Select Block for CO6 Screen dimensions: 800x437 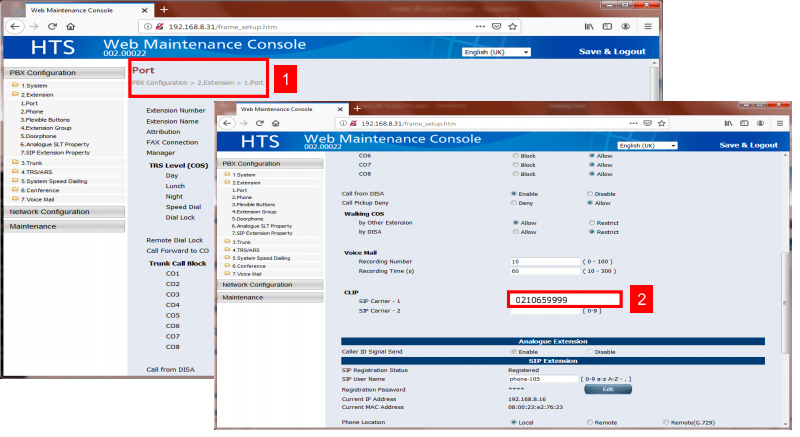click(x=514, y=156)
